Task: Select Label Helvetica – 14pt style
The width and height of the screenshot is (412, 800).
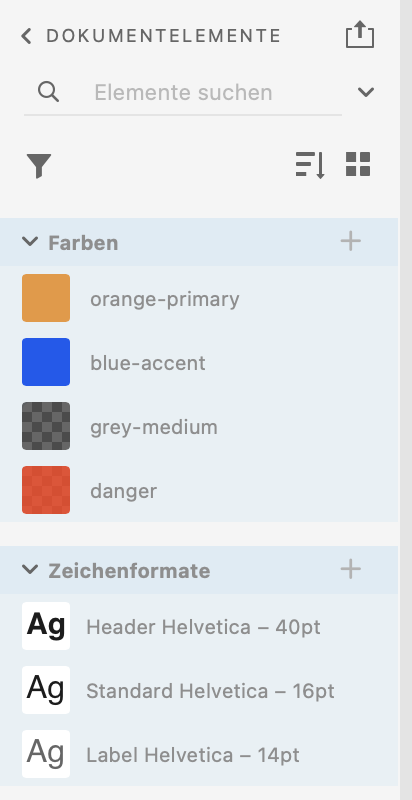Action: 199,754
